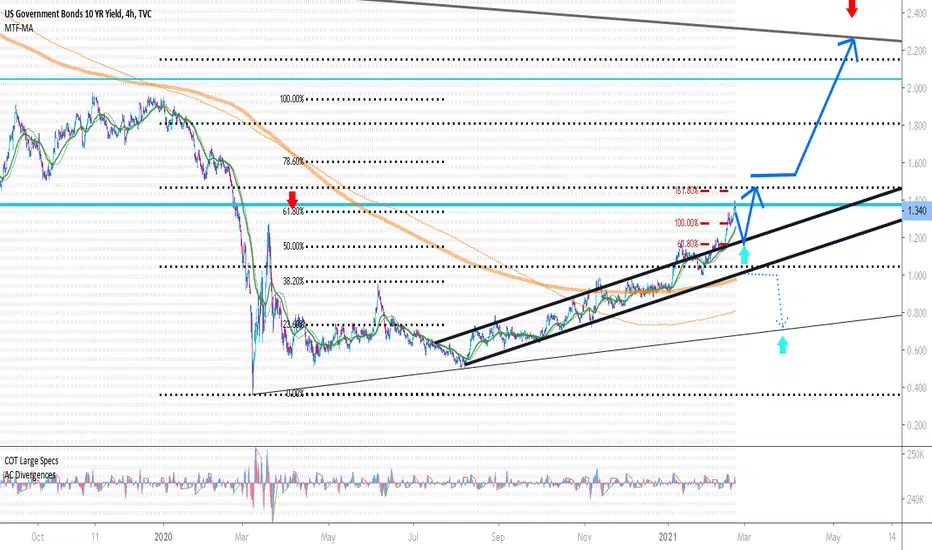Click the 50.00% Fibonacci label
932x550 pixels.
click(x=294, y=246)
